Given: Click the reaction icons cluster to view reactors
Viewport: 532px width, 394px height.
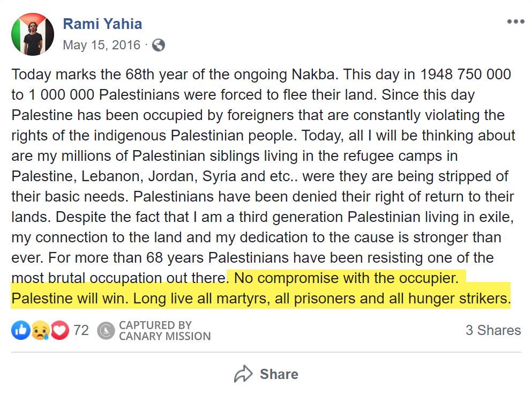Looking at the screenshot, I should click(40, 330).
